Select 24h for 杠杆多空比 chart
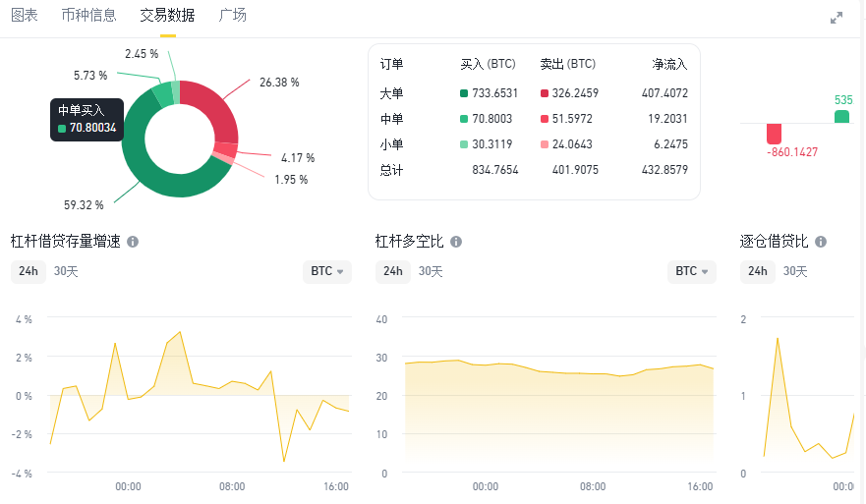The width and height of the screenshot is (866, 504). coord(392,271)
